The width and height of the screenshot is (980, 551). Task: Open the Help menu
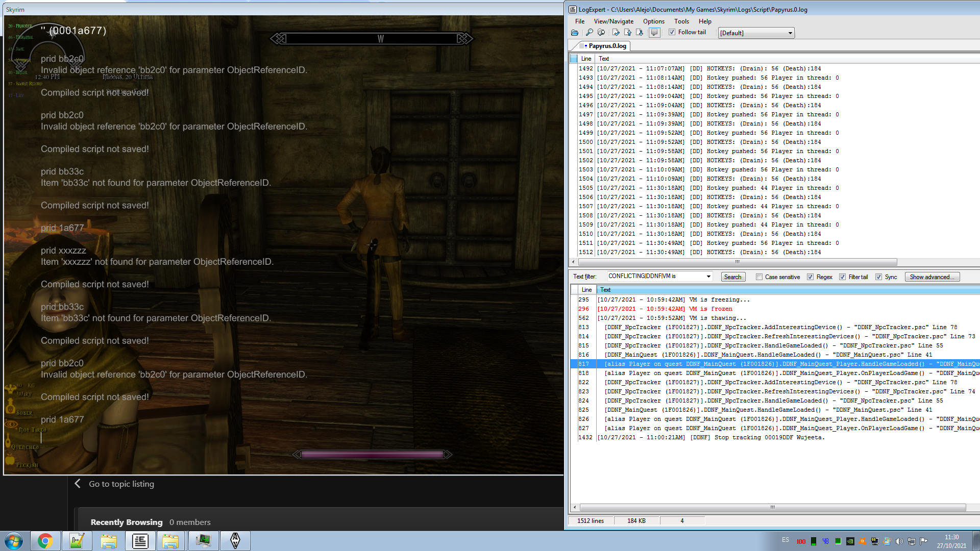tap(705, 21)
